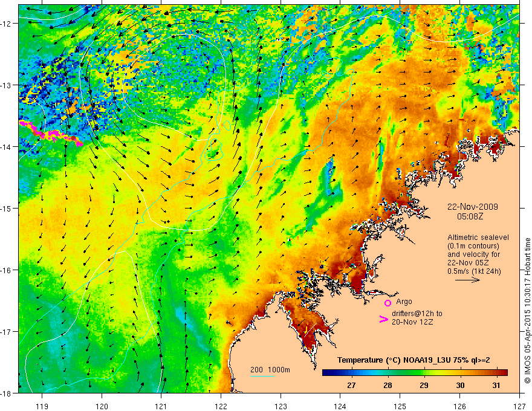532x411 pixels.
Task: Click the latitude axis label -13
Action: tap(6, 85)
